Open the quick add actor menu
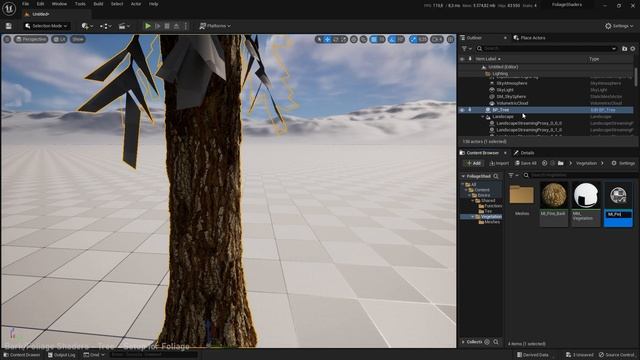640x360 pixels. coord(87,26)
